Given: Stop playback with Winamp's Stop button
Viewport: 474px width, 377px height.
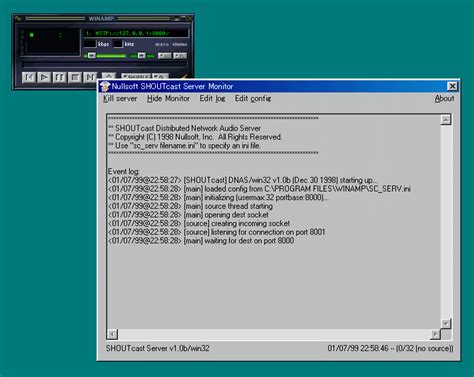Looking at the screenshot, I should [x=75, y=77].
